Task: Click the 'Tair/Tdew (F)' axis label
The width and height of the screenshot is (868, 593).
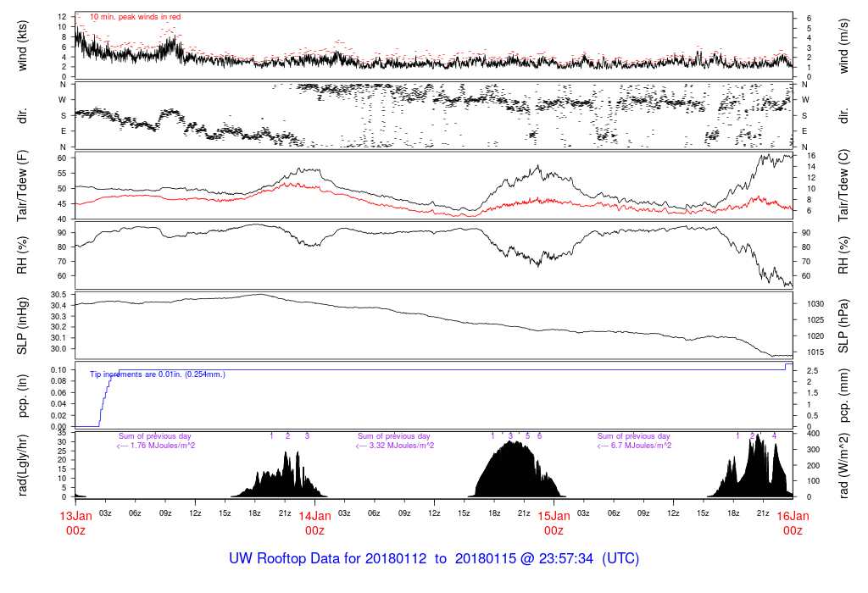Action: point(22,186)
